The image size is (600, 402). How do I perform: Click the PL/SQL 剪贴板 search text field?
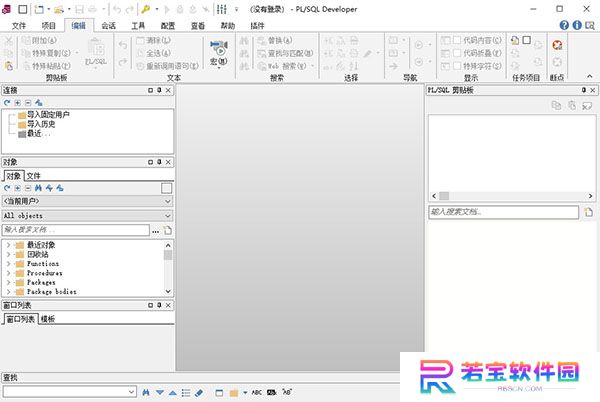pyautogui.click(x=504, y=212)
